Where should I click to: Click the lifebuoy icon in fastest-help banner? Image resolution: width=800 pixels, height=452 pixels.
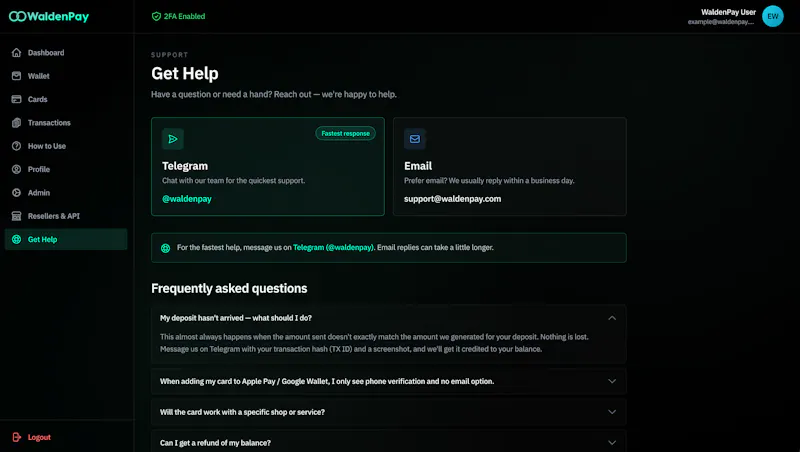pyautogui.click(x=165, y=248)
